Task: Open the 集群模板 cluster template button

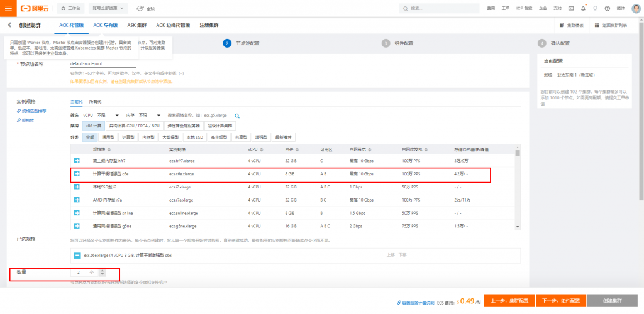Action: coord(571,25)
